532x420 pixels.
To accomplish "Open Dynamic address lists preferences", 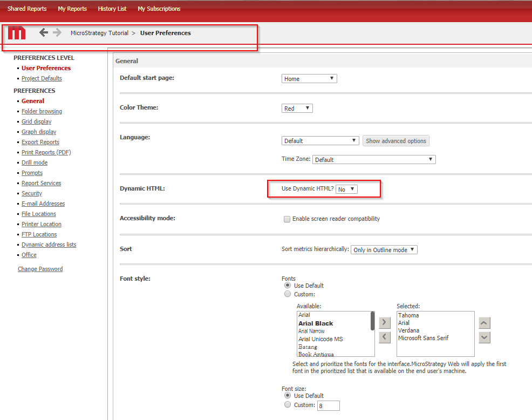I will click(x=49, y=245).
